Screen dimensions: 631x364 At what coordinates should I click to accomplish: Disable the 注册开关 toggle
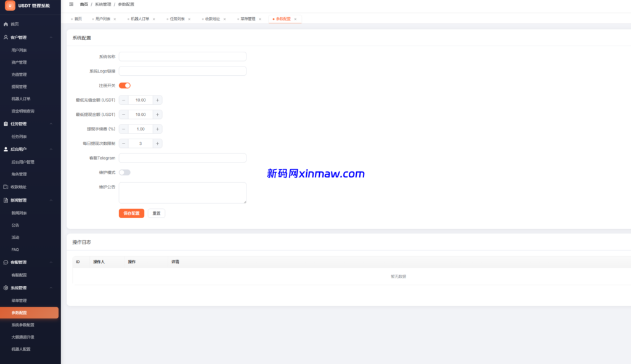point(124,85)
